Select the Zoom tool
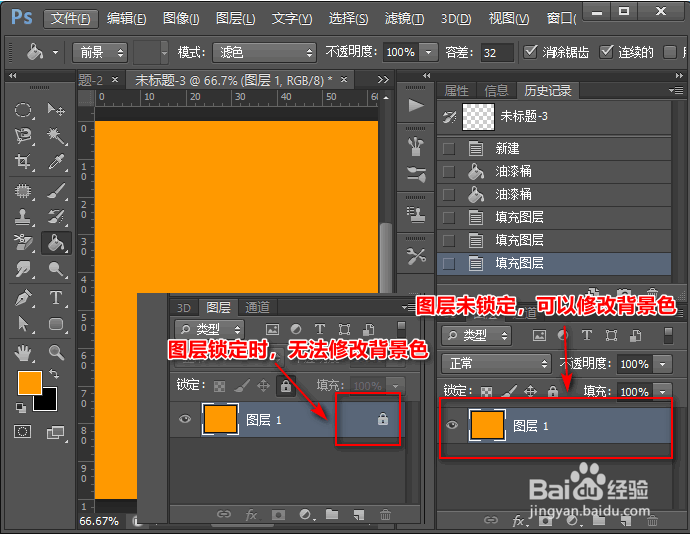Viewport: 690px width, 535px height. point(56,352)
